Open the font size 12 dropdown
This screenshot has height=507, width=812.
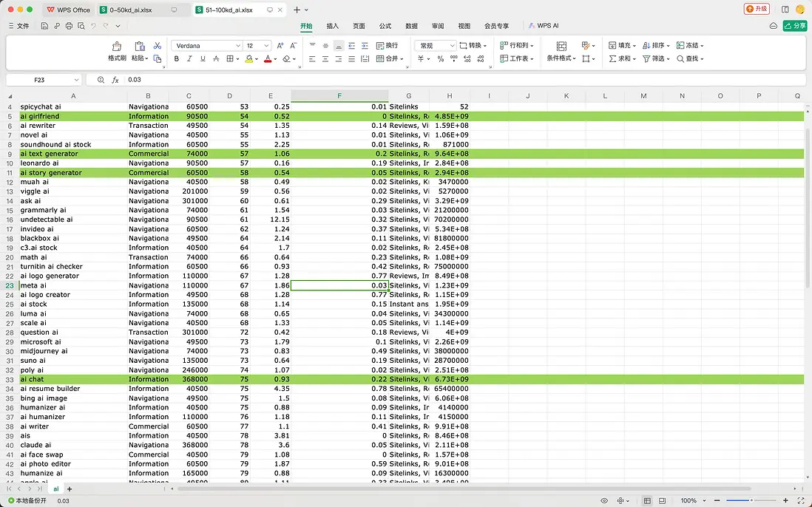pos(266,46)
